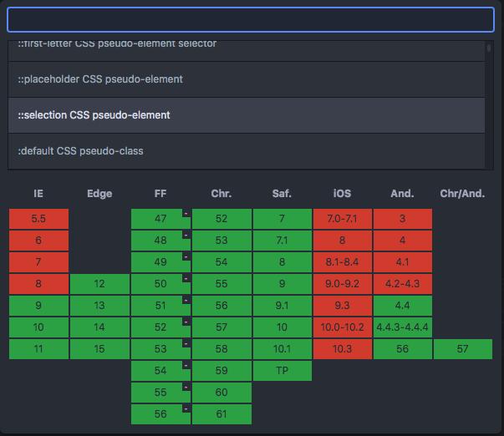Click the Edge 12 cell
504x436 pixels.
click(x=99, y=284)
